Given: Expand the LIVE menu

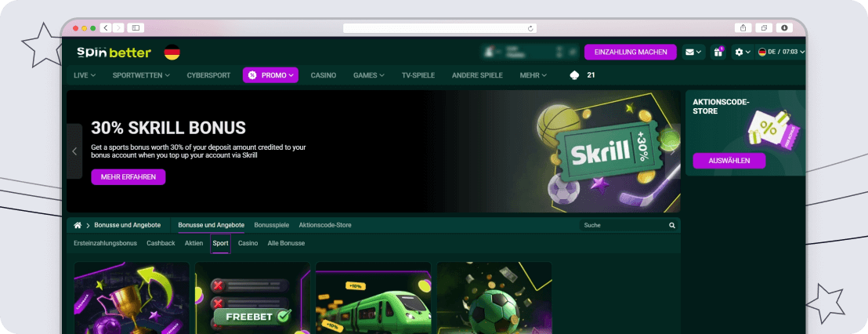Looking at the screenshot, I should pos(85,75).
